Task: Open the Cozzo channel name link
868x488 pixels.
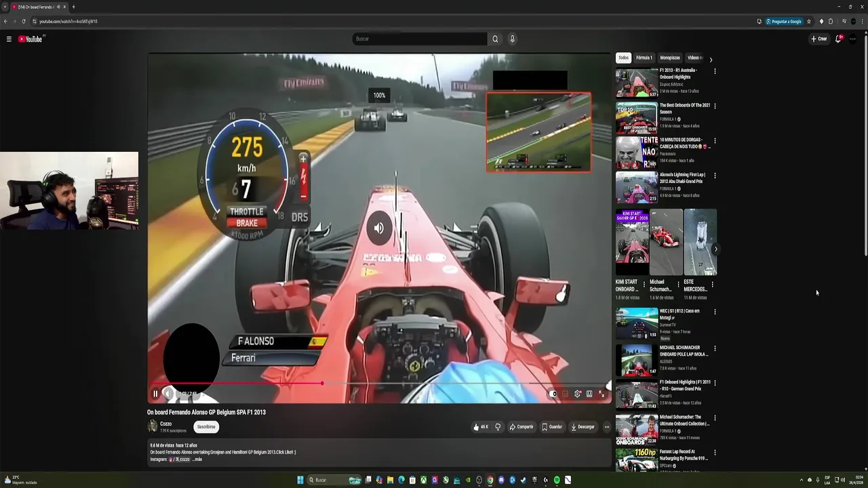Action: [166, 424]
